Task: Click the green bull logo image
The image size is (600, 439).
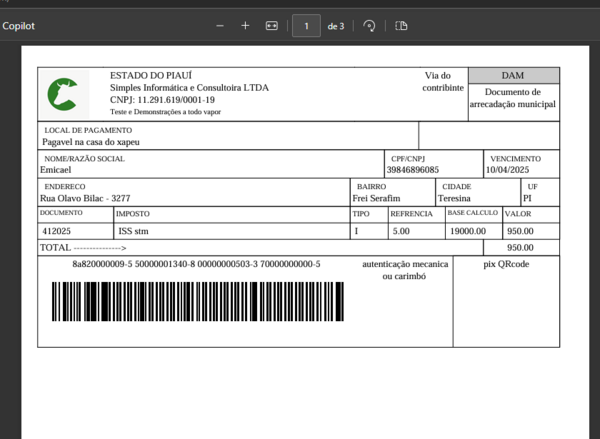Action: pos(63,94)
